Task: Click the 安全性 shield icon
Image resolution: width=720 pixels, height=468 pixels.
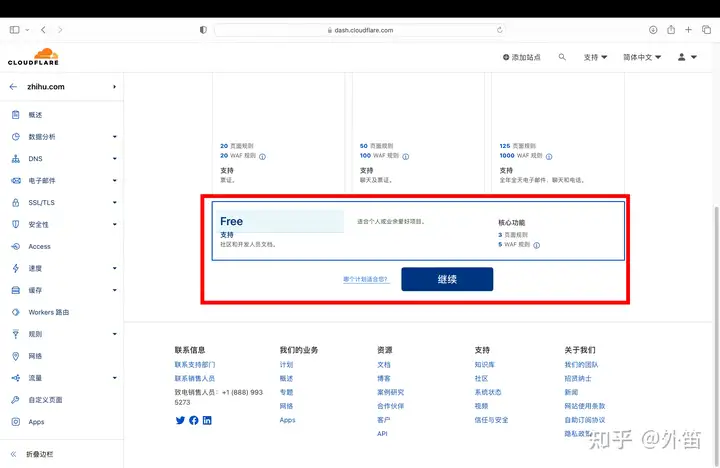Action: [16, 225]
